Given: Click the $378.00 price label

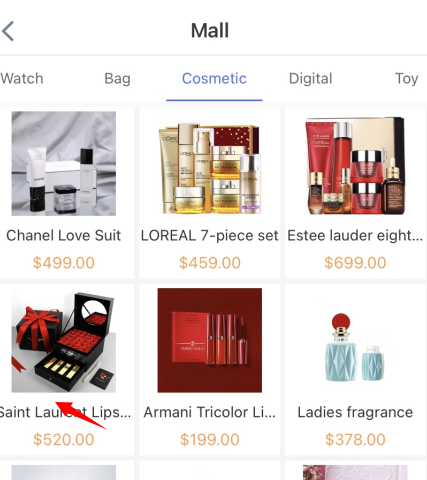Looking at the screenshot, I should [355, 439].
